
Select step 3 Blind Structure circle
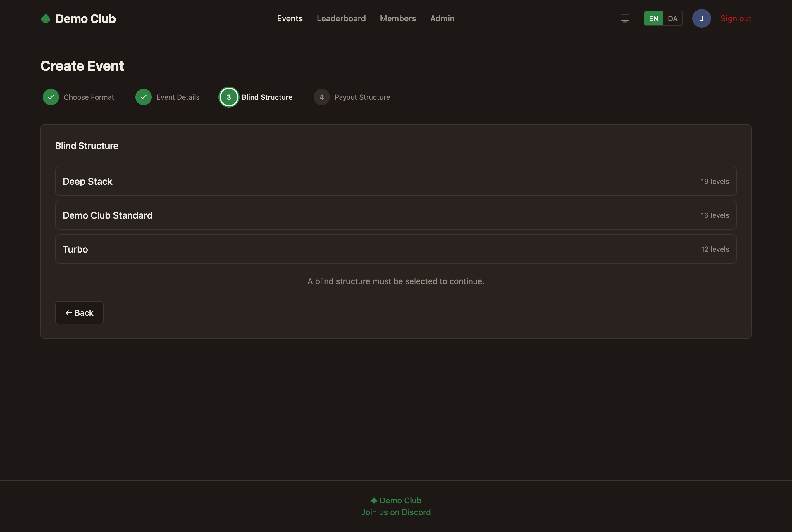(229, 97)
